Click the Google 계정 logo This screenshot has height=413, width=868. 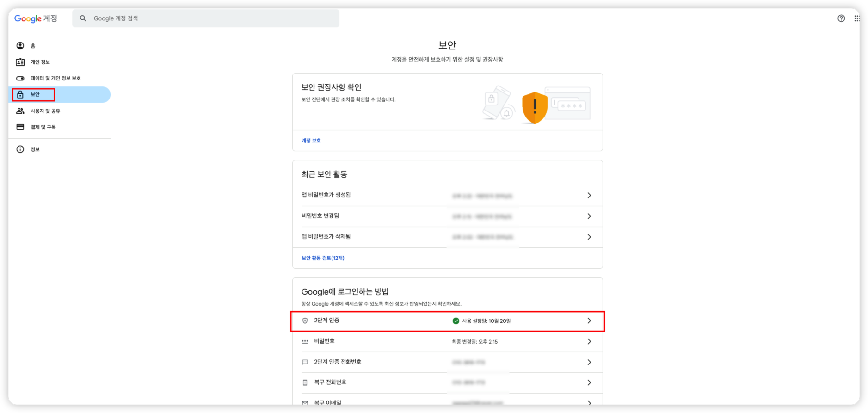[36, 18]
